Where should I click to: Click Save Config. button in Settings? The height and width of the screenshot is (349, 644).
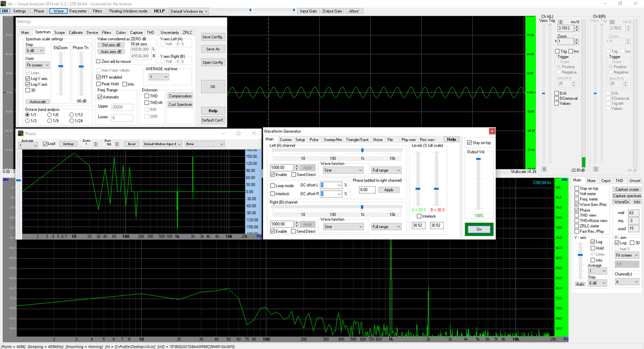click(x=213, y=37)
